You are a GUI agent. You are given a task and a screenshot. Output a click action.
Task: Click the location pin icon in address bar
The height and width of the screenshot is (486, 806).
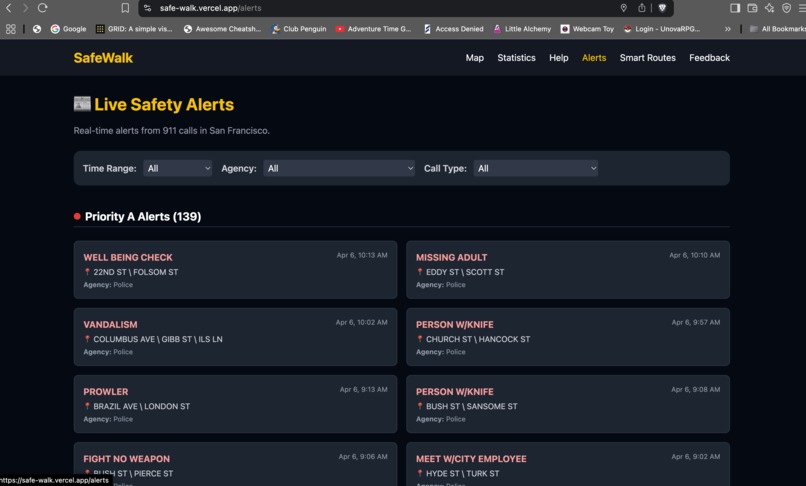click(x=624, y=8)
